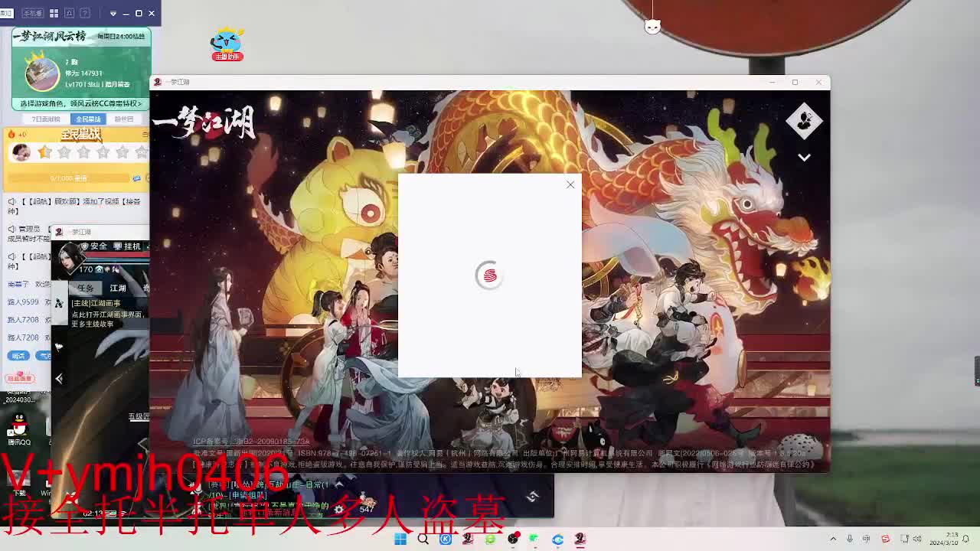Click the 安全 shield status in small game
Viewport: 980px width, 551px height.
(x=94, y=246)
